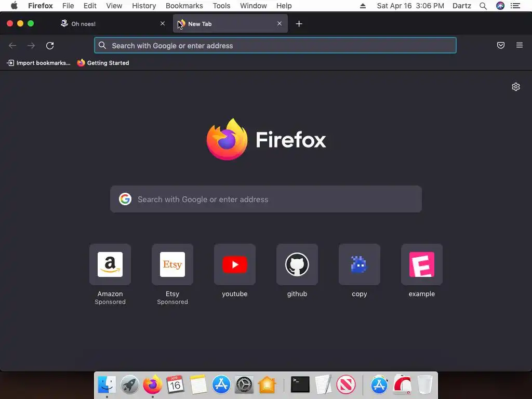Click the new tab personalize gear icon
Image resolution: width=532 pixels, height=399 pixels.
click(x=516, y=87)
